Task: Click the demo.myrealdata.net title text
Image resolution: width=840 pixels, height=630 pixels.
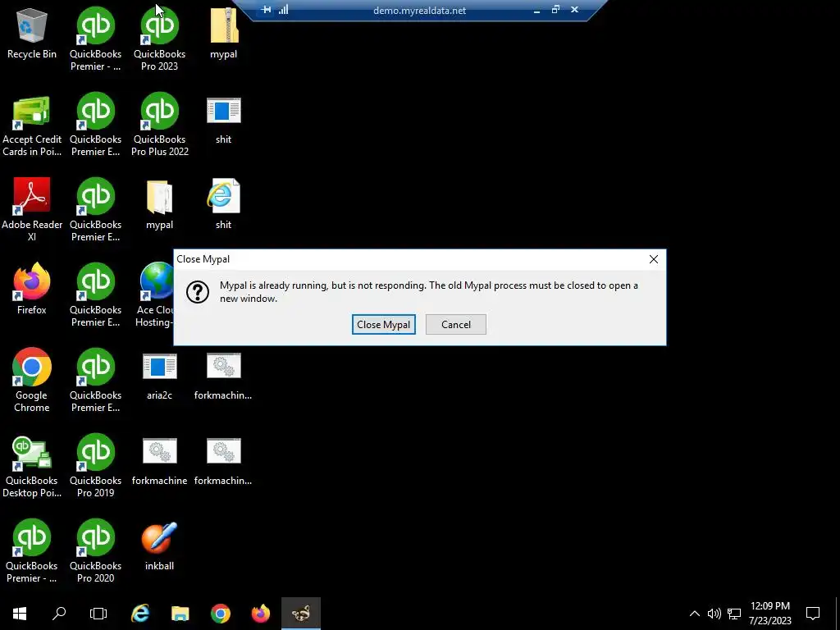Action: tap(419, 10)
